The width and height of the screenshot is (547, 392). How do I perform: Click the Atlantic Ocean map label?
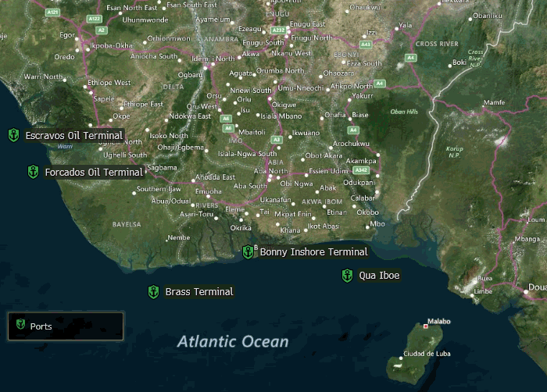[233, 342]
